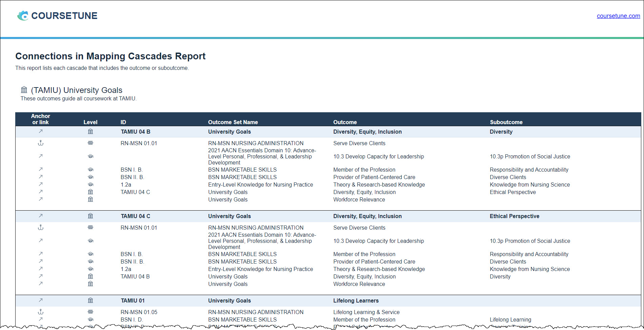Image resolution: width=644 pixels, height=330 pixels.
Task: Click the institution icon beside (TAMIU) University Goals
Action: point(24,90)
